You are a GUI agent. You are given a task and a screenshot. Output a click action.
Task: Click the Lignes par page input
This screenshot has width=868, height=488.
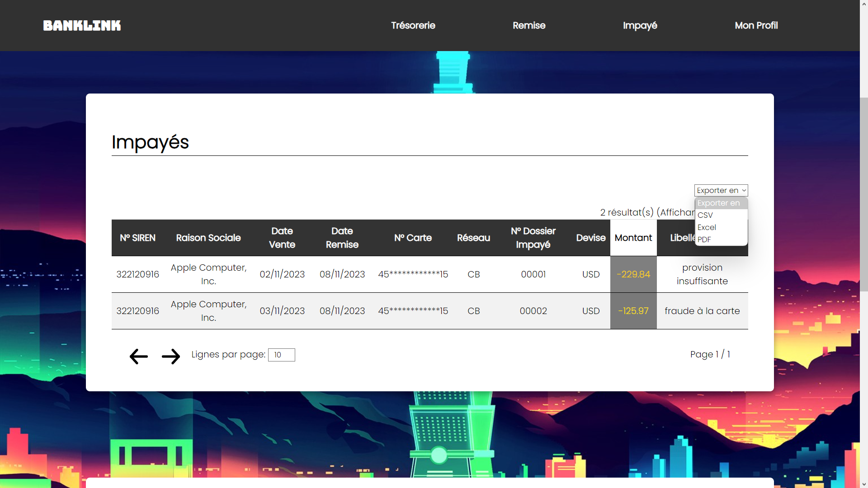tap(281, 355)
